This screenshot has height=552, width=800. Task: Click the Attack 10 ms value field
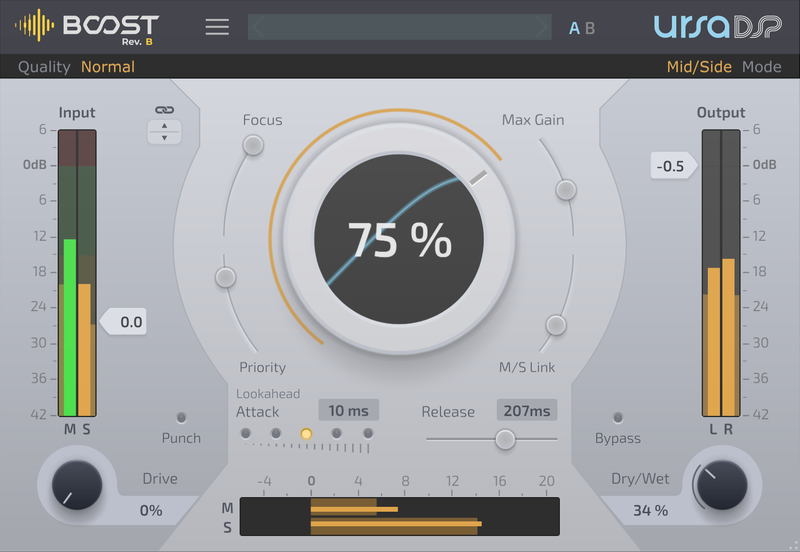coord(348,410)
